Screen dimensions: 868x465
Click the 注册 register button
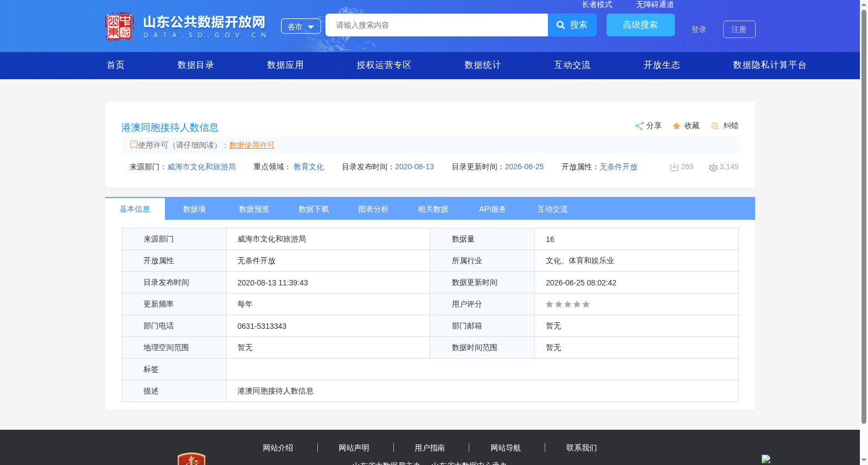click(739, 29)
